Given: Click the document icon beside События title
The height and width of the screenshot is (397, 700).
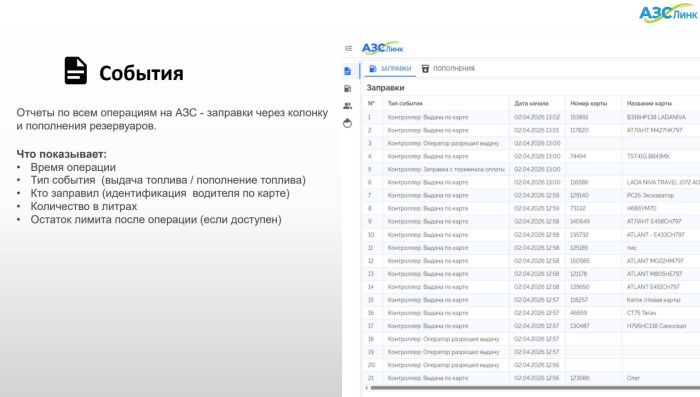Looking at the screenshot, I should [x=75, y=71].
